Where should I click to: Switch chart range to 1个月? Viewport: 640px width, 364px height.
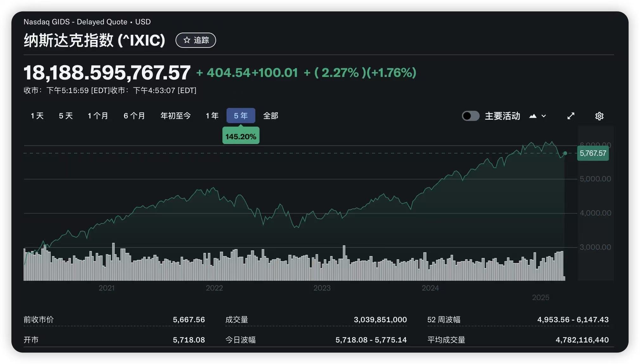[x=98, y=116]
